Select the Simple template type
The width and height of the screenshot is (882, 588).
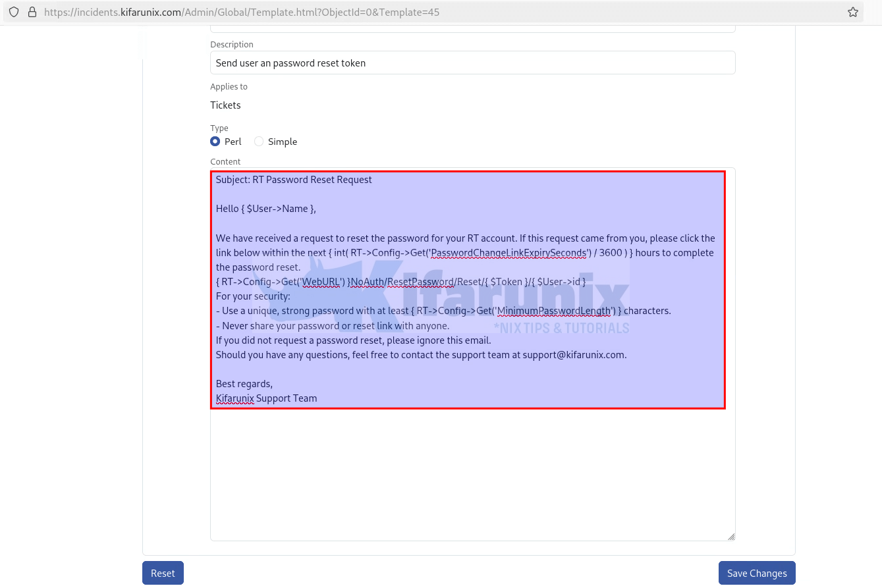pos(259,141)
